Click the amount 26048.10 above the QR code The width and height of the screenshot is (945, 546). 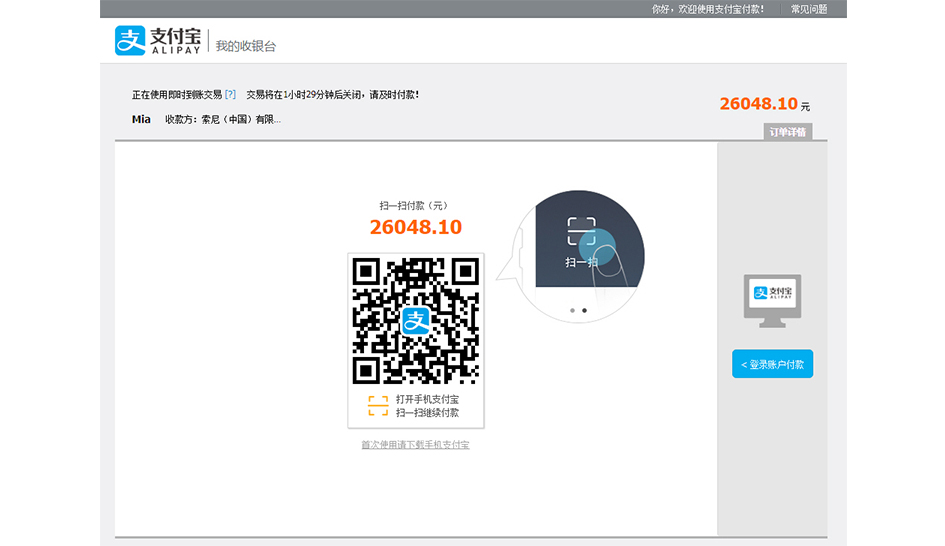(416, 227)
